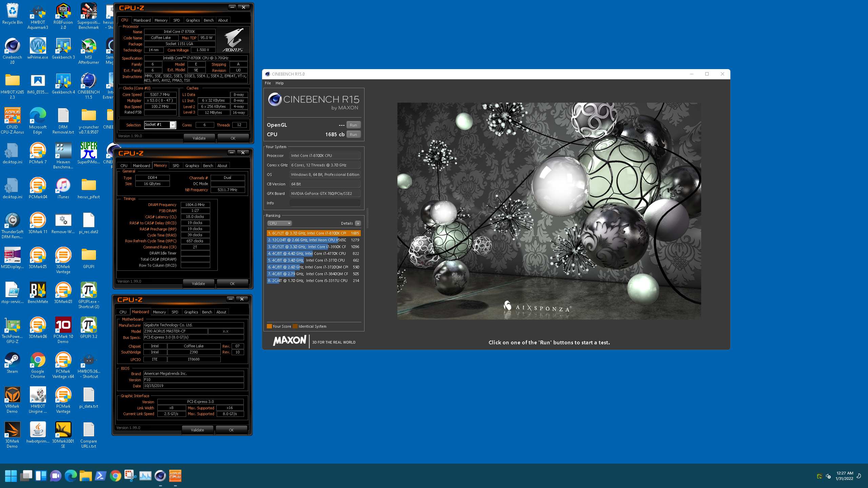Open HWBOT Aquamark3 desktop icon
Image resolution: width=868 pixels, height=488 pixels.
(38, 16)
